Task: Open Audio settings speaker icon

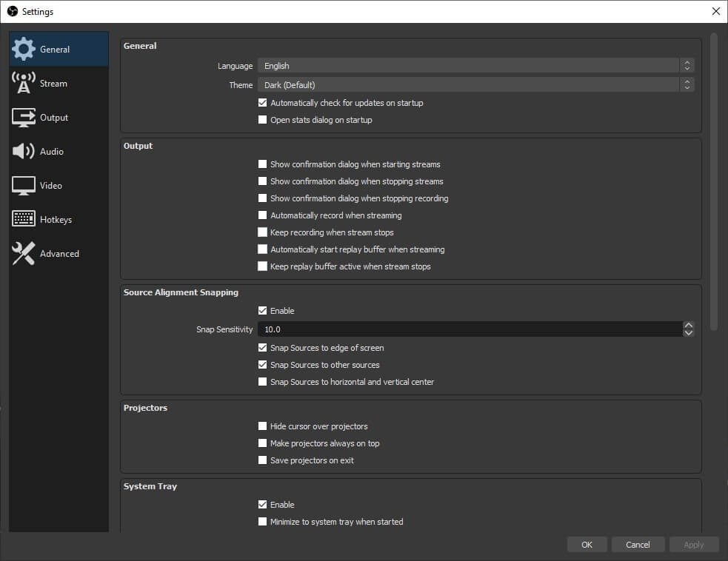Action: (x=23, y=151)
